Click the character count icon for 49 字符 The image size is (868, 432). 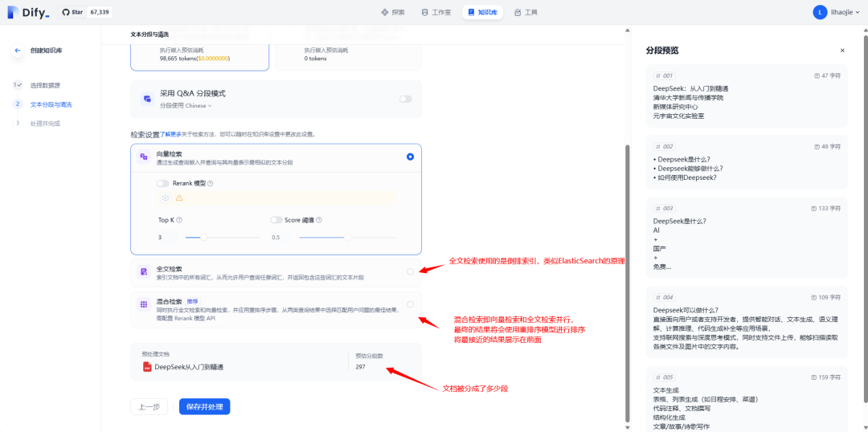click(817, 147)
